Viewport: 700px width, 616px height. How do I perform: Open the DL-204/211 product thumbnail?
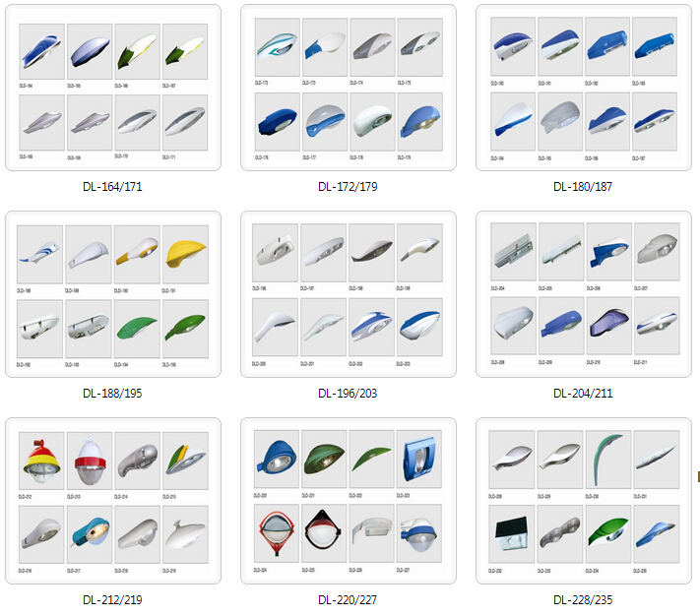coord(584,294)
